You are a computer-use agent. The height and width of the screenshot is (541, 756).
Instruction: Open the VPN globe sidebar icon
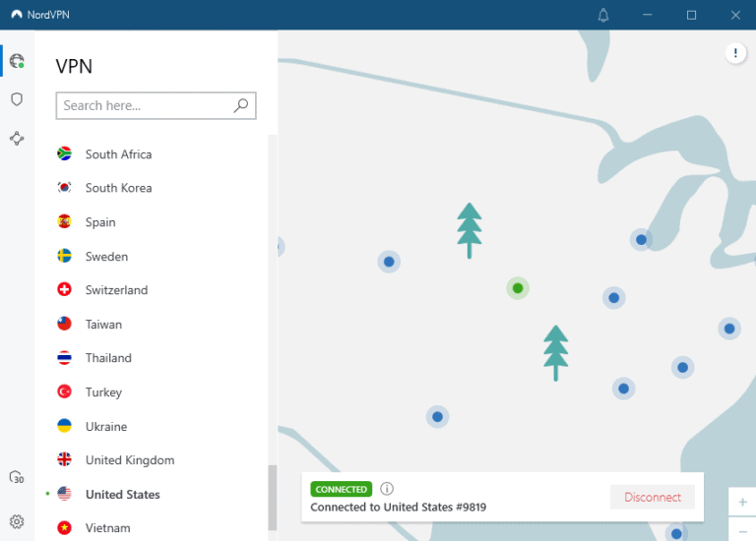point(17,61)
